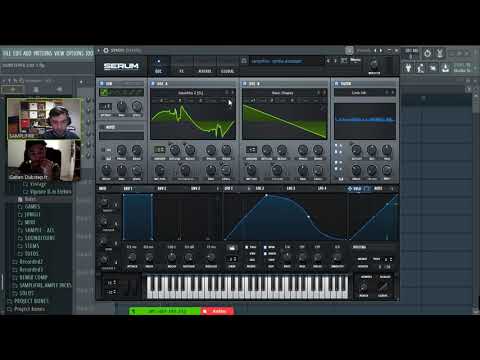Image resolution: width=480 pixels, height=360 pixels.
Task: Toggle OSC B enable switch
Action: tap(245, 83)
